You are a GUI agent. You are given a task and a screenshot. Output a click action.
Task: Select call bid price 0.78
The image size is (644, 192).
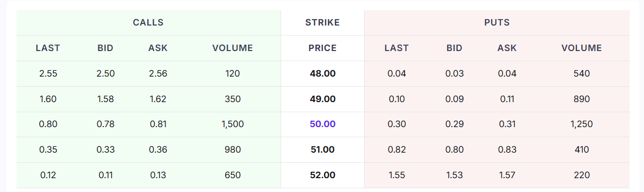[x=105, y=124]
